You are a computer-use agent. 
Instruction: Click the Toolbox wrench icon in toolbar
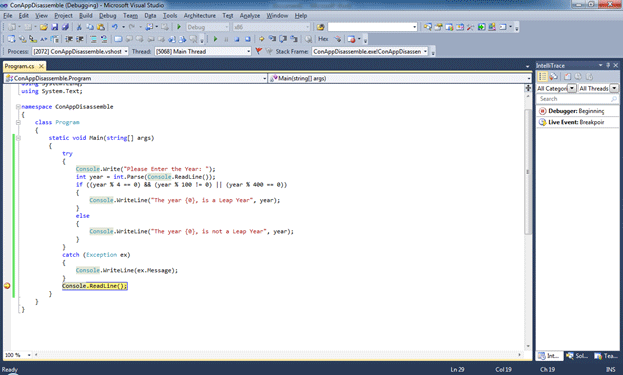pos(470,27)
